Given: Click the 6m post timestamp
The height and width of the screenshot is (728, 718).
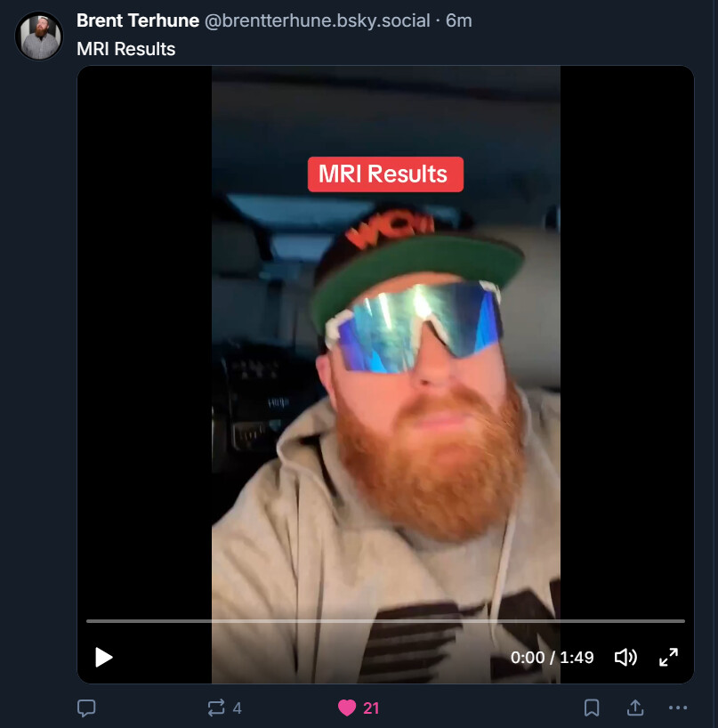Looking at the screenshot, I should [x=459, y=20].
